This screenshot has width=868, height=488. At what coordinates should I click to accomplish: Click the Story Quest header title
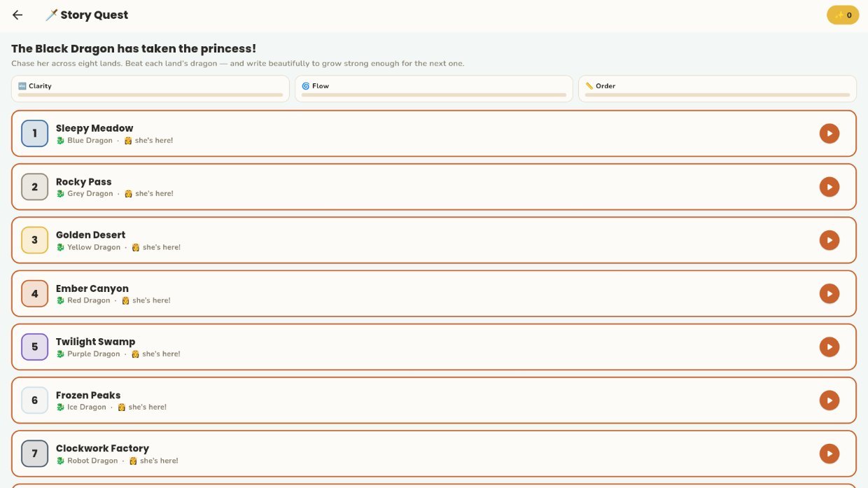tap(94, 15)
